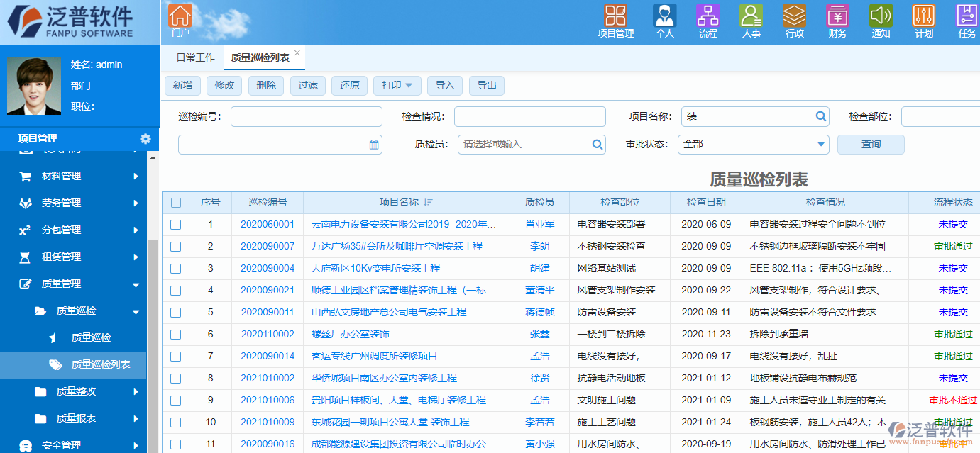Viewport: 980px width, 453px height.
Task: Click the 导出 button
Action: [487, 86]
